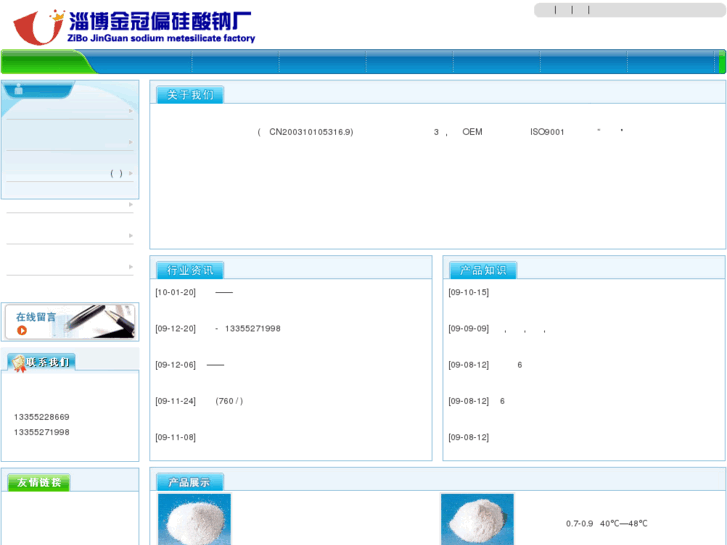Image resolution: width=727 pixels, height=545 pixels.
Task: Click the patent number CN200310105316.9 text
Action: (311, 132)
